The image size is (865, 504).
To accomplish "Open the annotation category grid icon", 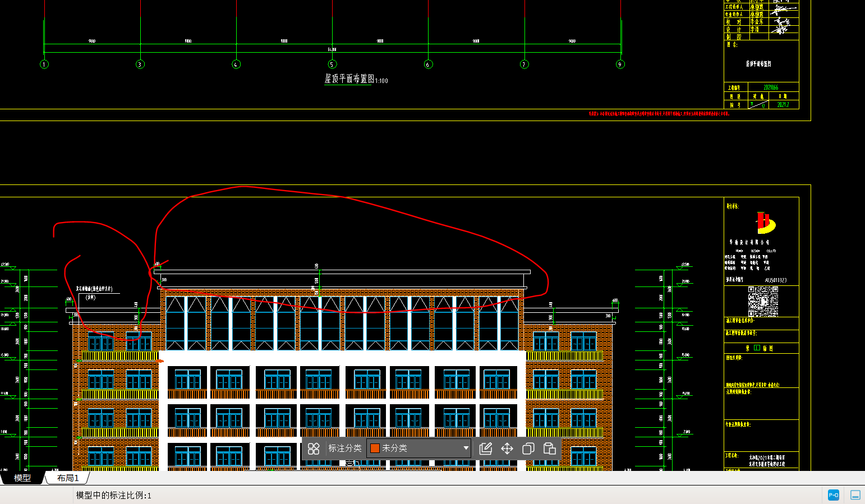I will pyautogui.click(x=314, y=448).
